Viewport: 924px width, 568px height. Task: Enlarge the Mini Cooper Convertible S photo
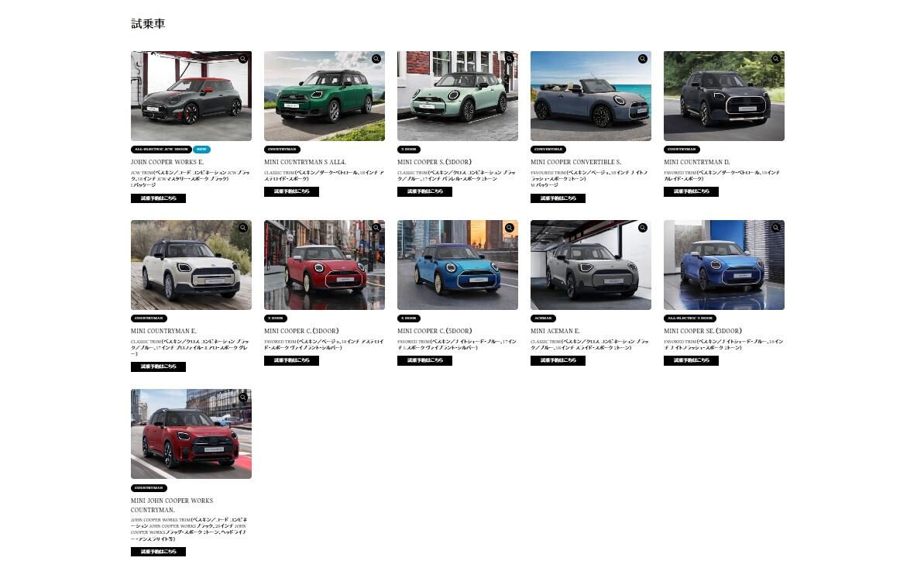tap(642, 59)
